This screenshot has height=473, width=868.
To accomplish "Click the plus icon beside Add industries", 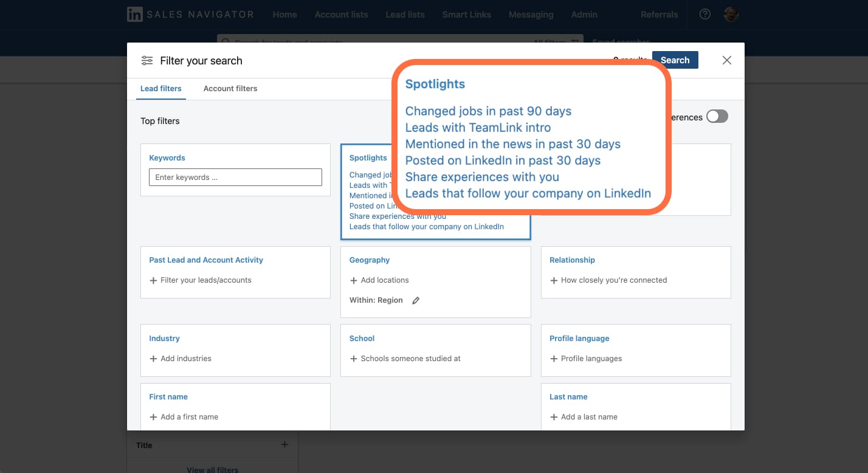I will tap(153, 359).
